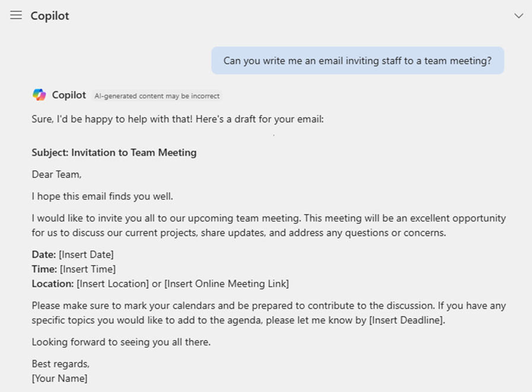The image size is (532, 392).
Task: Click the "Sure, I'd be happy to help" line
Action: pyautogui.click(x=177, y=119)
